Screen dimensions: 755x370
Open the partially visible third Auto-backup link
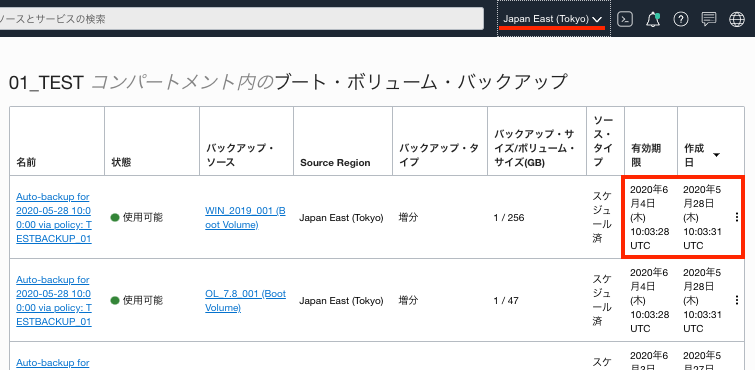(x=53, y=363)
